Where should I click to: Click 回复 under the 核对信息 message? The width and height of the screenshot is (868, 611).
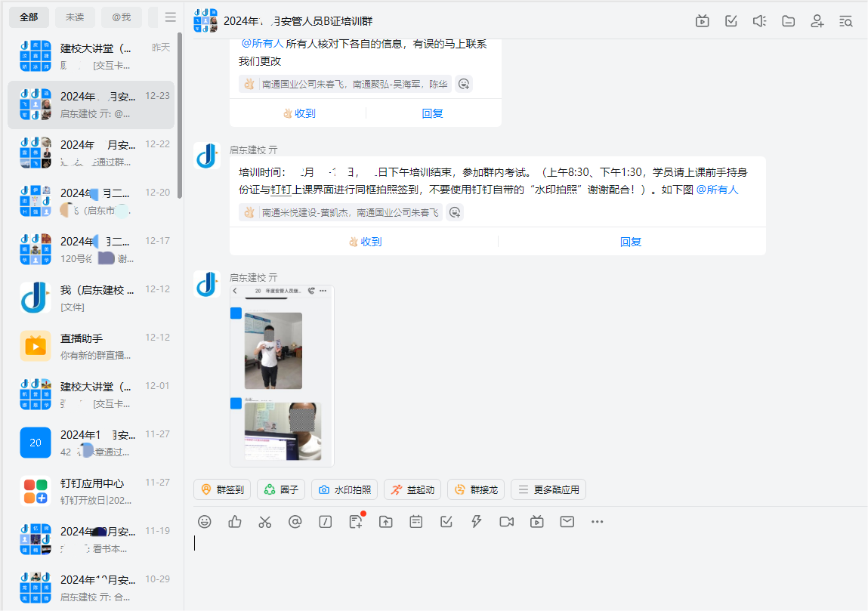pyautogui.click(x=432, y=113)
